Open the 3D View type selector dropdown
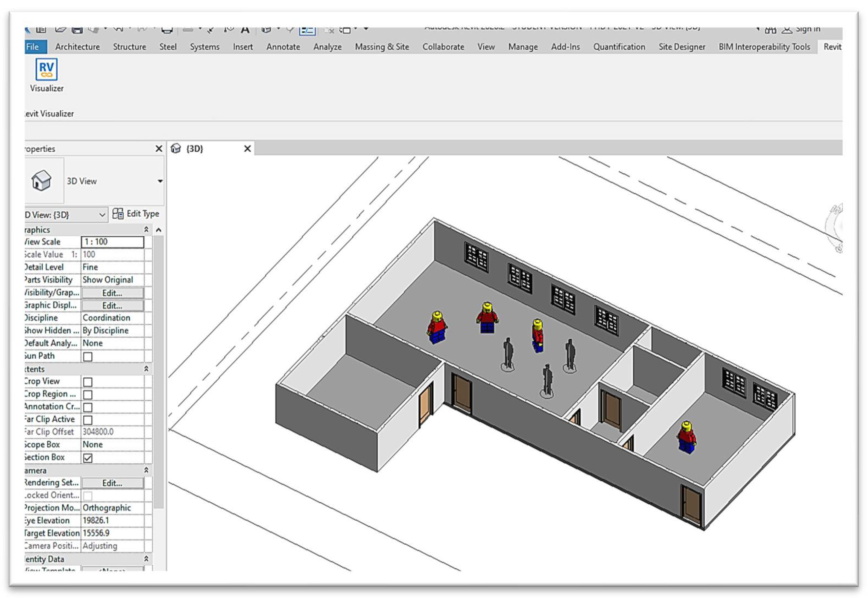Screen dimensions: 868x599 [x=160, y=181]
